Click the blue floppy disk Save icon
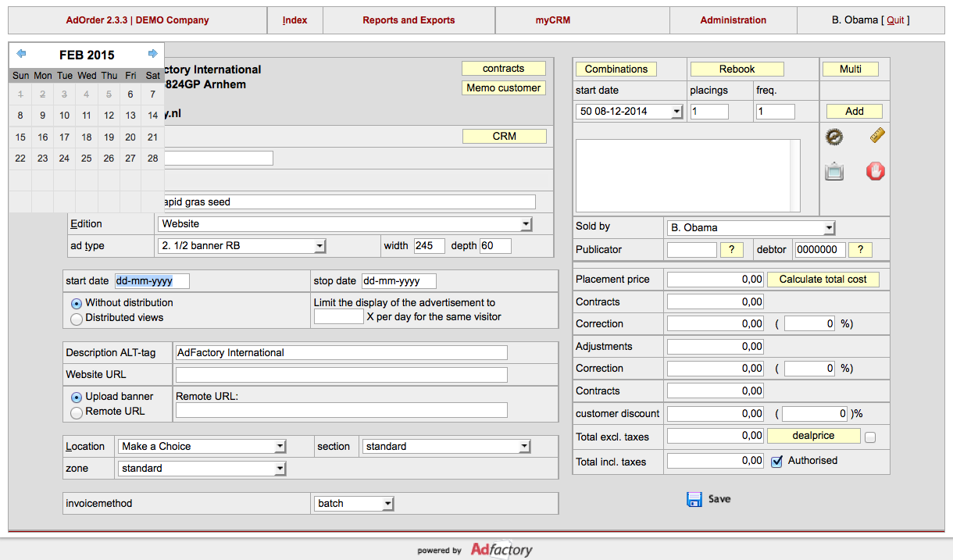Image resolution: width=953 pixels, height=560 pixels. pos(694,499)
